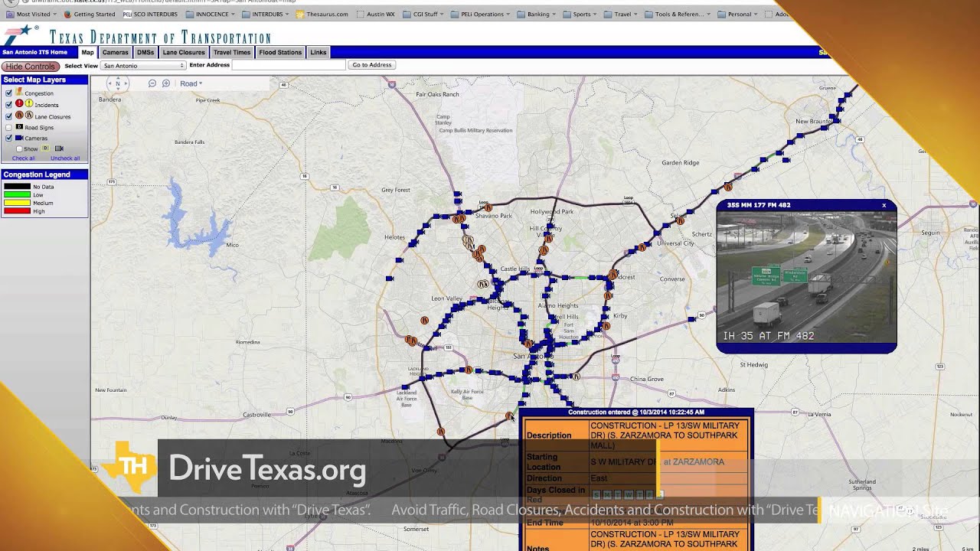Click the Road Signs layer icon
Screen dimensions: 980x551
(19, 127)
